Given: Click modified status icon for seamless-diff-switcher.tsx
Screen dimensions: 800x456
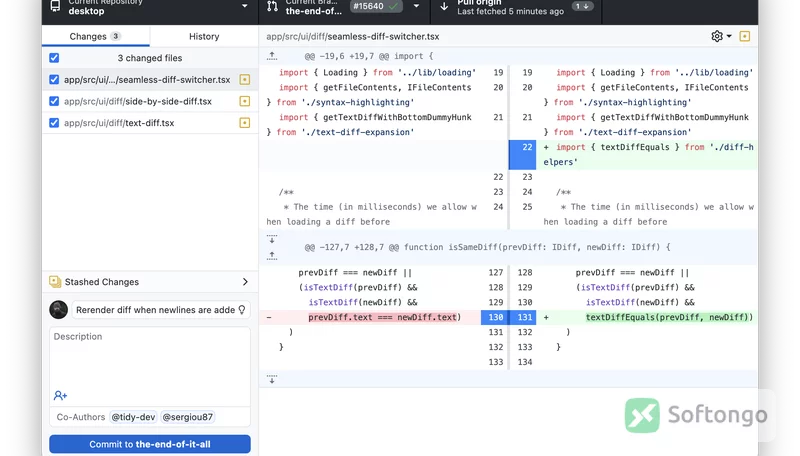Looking at the screenshot, I should point(245,80).
